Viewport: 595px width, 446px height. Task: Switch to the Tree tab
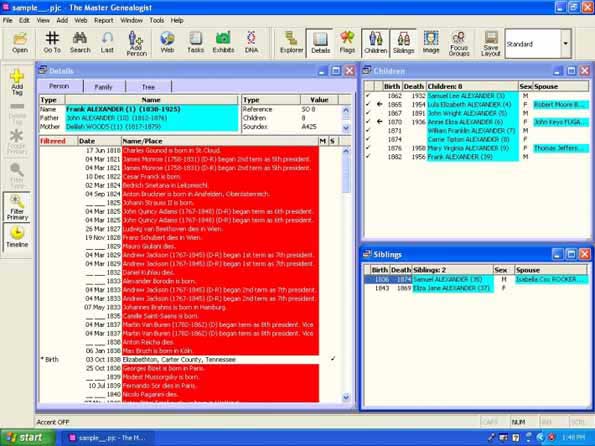click(x=148, y=87)
